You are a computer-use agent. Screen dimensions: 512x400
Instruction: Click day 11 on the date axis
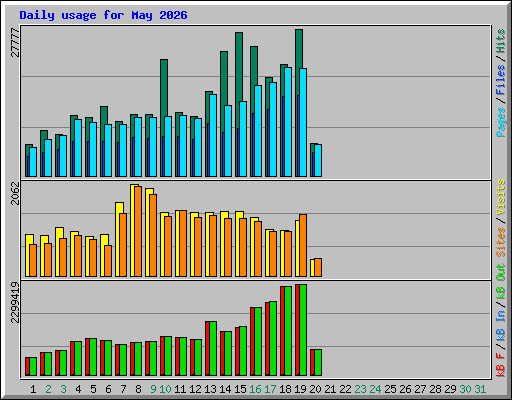[x=180, y=389]
